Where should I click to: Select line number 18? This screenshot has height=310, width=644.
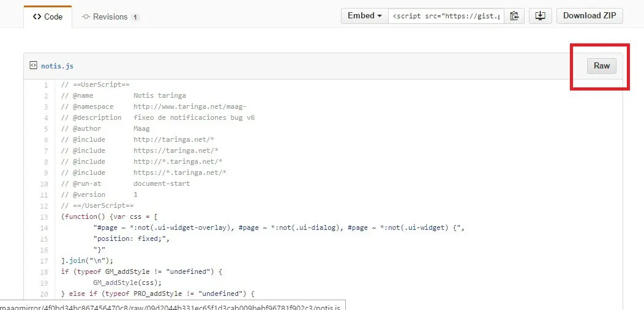tap(44, 271)
